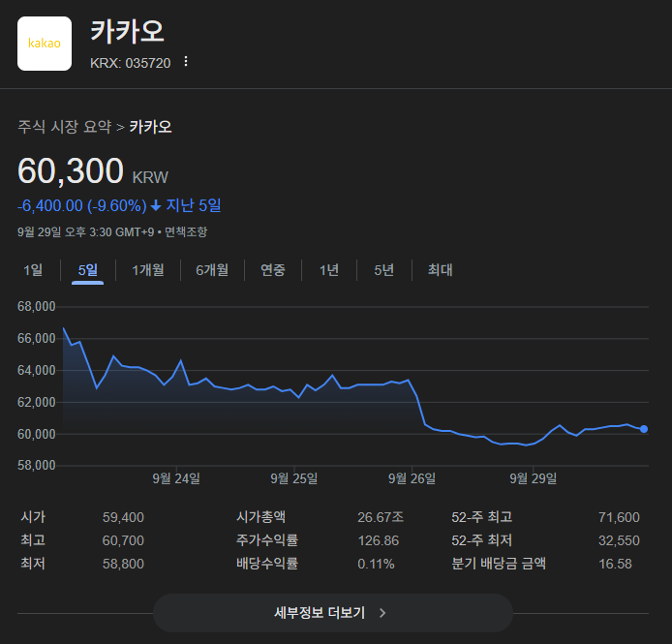Image resolution: width=672 pixels, height=644 pixels.
Task: Click the blue down-arrow price change icon
Action: pos(156,205)
